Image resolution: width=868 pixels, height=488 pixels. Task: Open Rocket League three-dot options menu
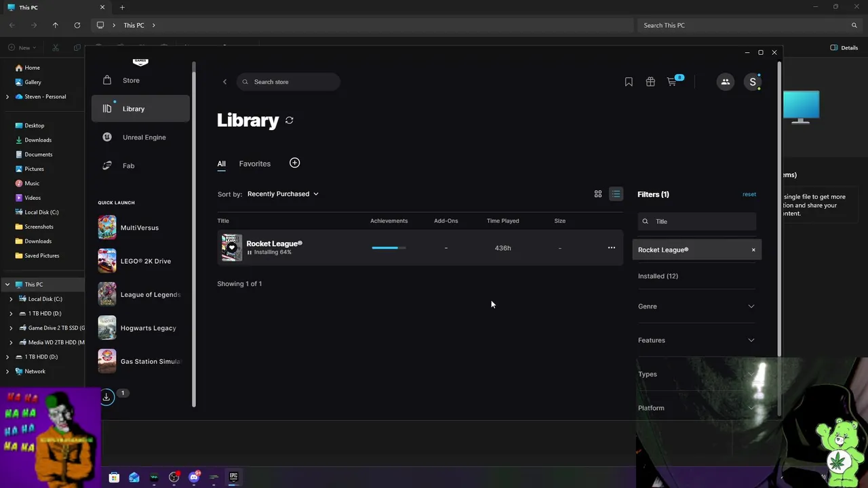point(612,248)
